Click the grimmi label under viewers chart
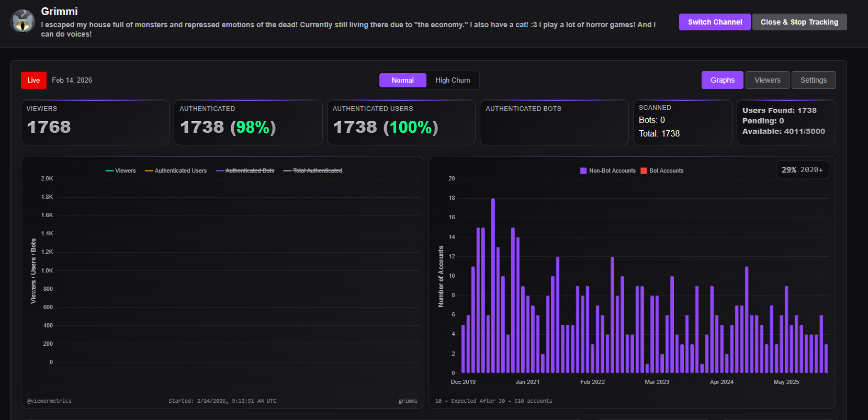868x420 pixels. (408, 401)
